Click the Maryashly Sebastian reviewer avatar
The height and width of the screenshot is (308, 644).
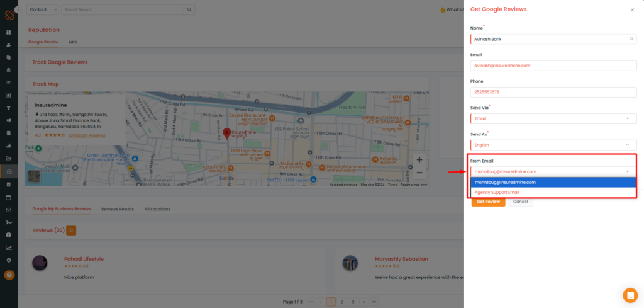click(350, 263)
